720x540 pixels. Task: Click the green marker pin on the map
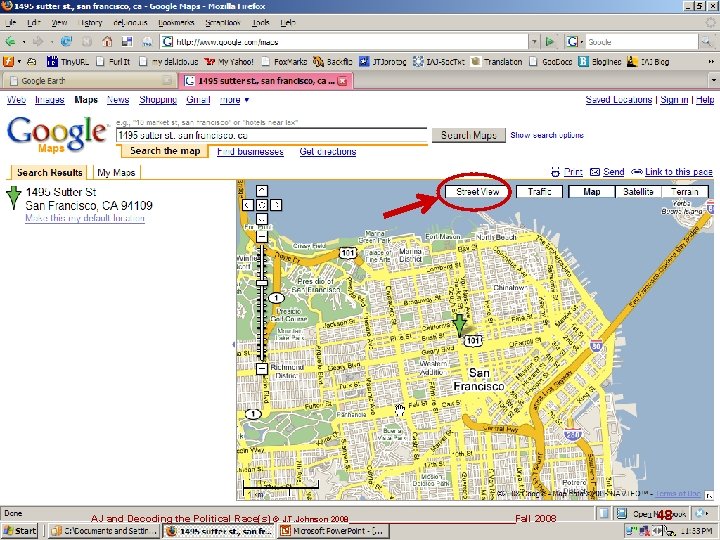pos(459,325)
